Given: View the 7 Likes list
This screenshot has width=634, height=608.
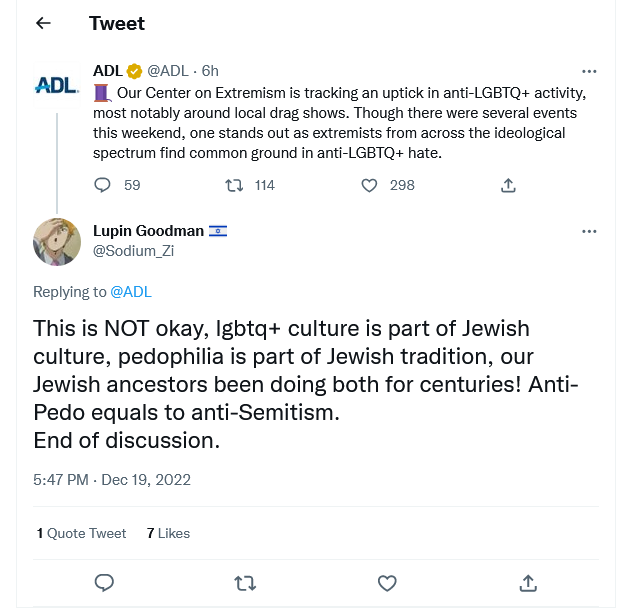Looking at the screenshot, I should [168, 533].
